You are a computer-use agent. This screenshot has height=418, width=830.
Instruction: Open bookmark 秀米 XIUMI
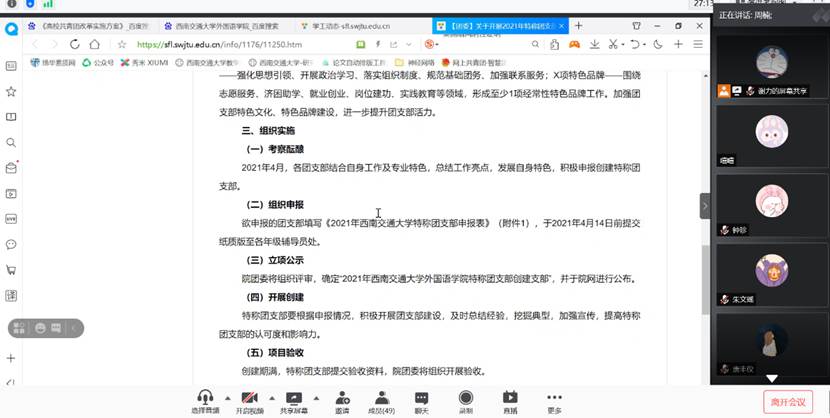point(144,62)
